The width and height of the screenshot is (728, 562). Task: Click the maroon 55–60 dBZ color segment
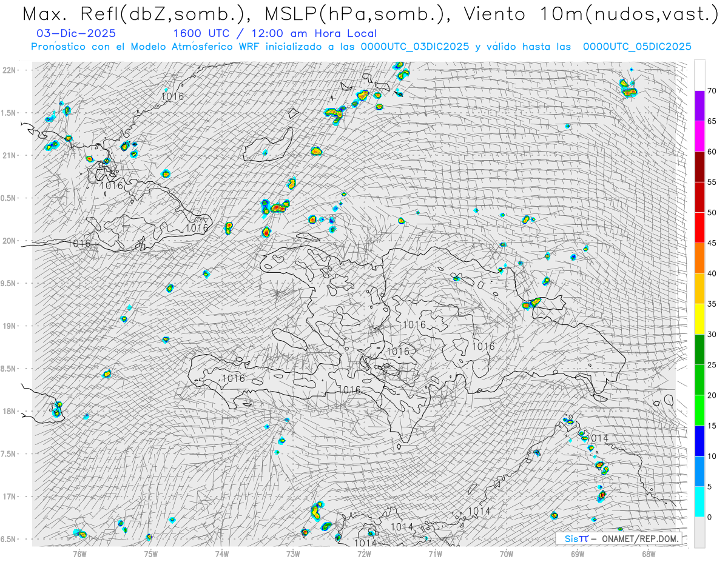tap(699, 167)
